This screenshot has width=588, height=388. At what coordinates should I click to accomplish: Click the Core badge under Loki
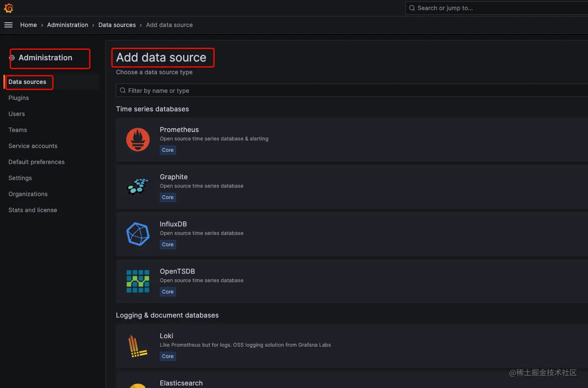point(168,356)
